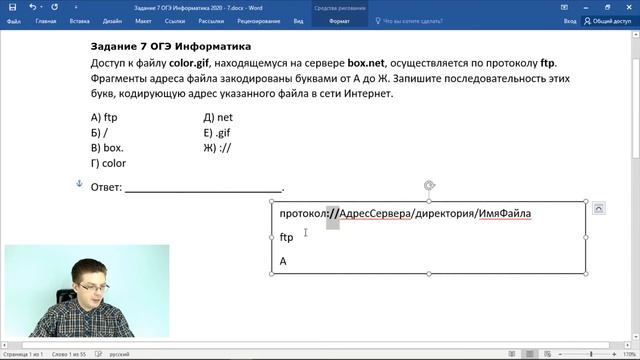The width and height of the screenshot is (640, 360).
Task: Click the proofing check icon in status bar
Action: [98, 354]
